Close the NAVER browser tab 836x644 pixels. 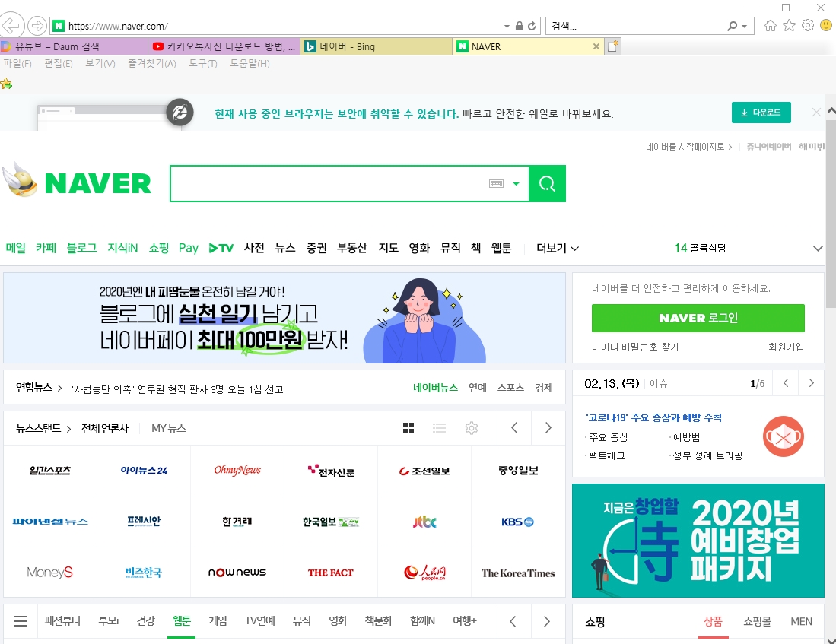pyautogui.click(x=596, y=46)
